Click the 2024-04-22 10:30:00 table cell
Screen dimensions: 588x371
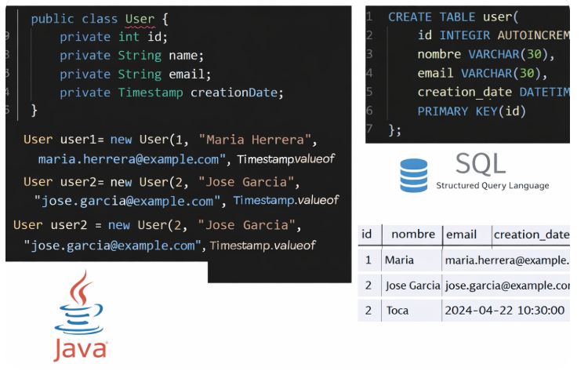(504, 310)
